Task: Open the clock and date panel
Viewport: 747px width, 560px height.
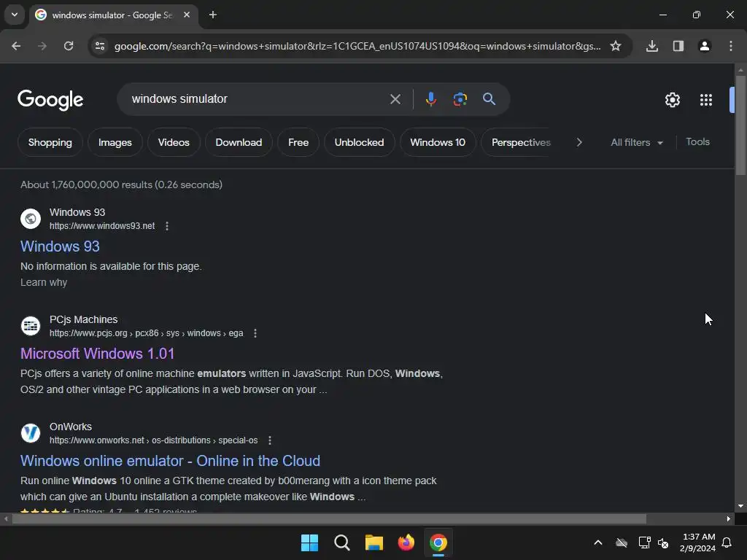Action: pyautogui.click(x=698, y=542)
